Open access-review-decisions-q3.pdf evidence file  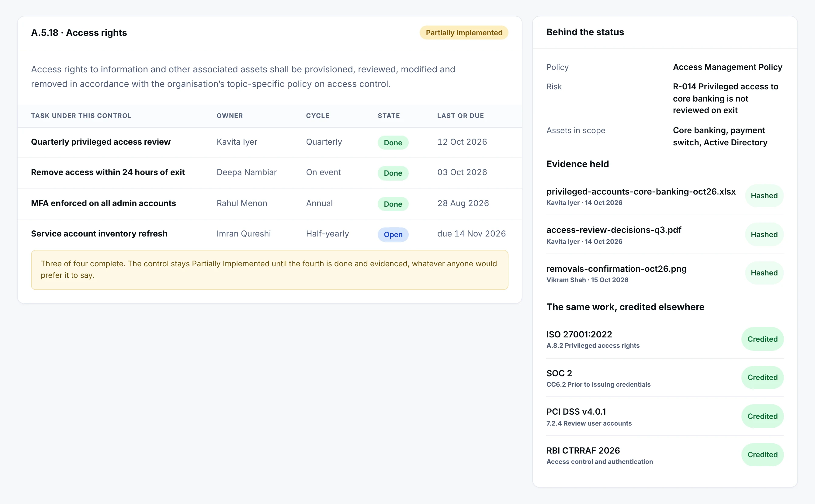[614, 230]
